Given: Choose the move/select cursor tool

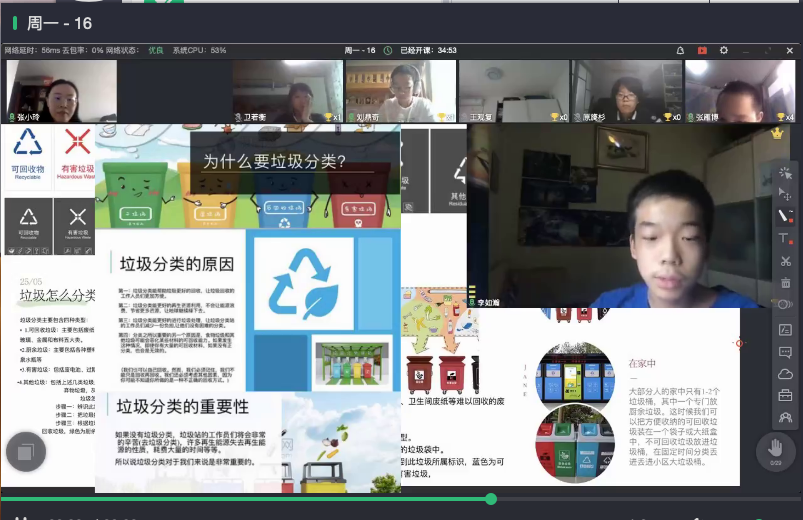Looking at the screenshot, I should tap(785, 194).
